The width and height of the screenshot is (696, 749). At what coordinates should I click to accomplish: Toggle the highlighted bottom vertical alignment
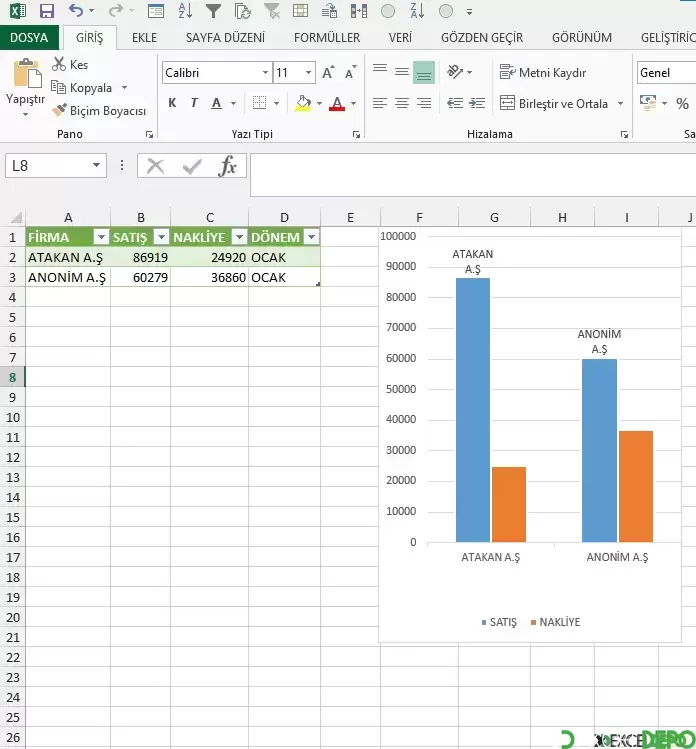pos(424,72)
